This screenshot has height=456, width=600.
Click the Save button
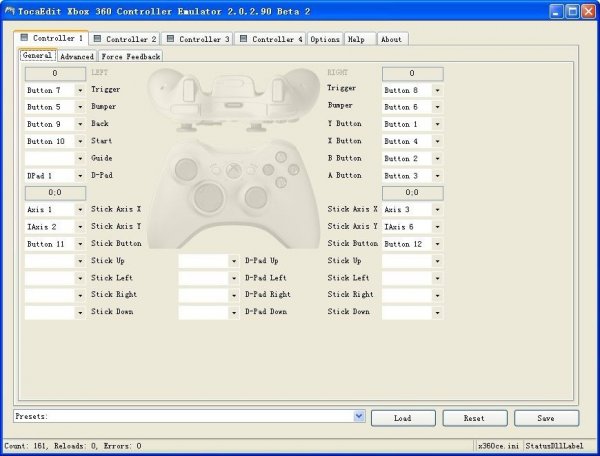pyautogui.click(x=547, y=418)
